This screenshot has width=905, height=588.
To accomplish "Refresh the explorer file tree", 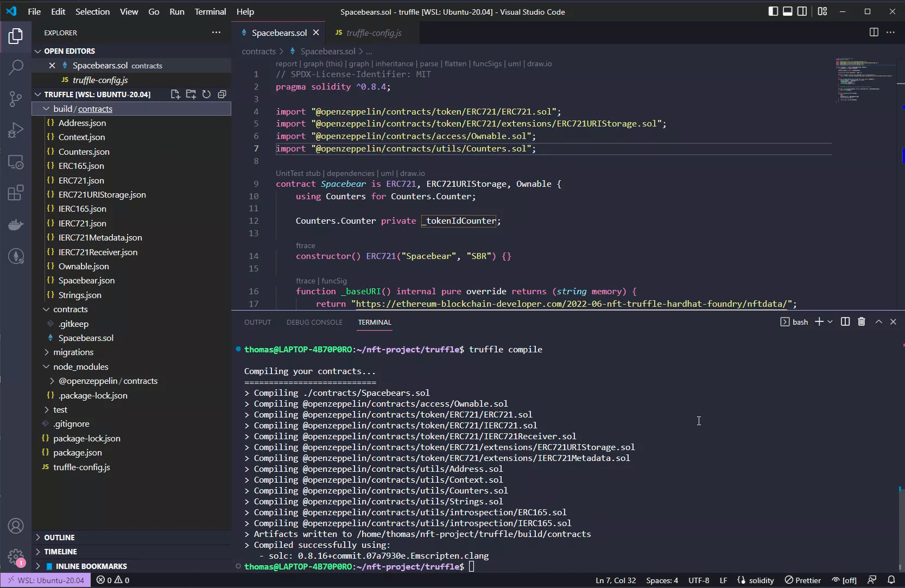I will pyautogui.click(x=206, y=94).
